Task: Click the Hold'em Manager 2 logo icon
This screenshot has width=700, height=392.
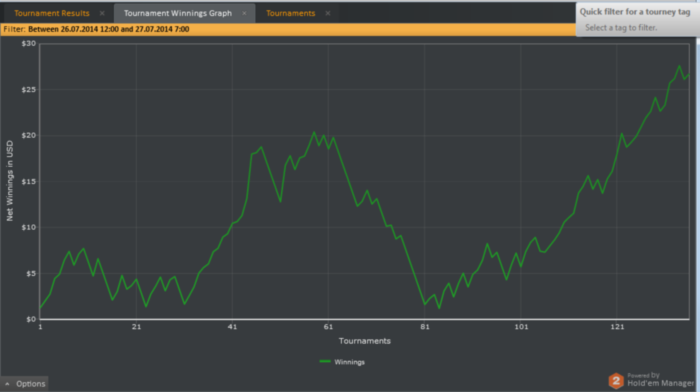Action: click(616, 381)
